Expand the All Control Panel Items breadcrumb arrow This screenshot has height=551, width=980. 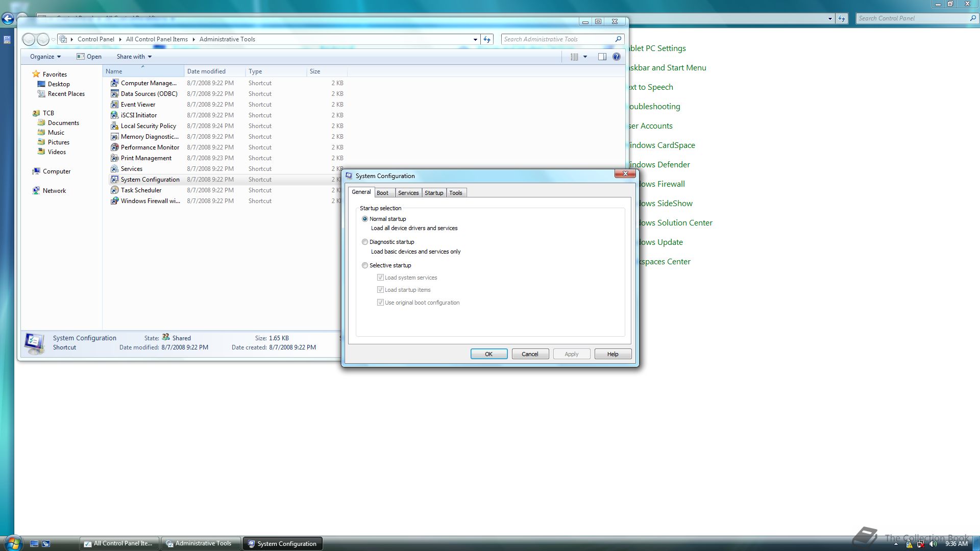(194, 39)
